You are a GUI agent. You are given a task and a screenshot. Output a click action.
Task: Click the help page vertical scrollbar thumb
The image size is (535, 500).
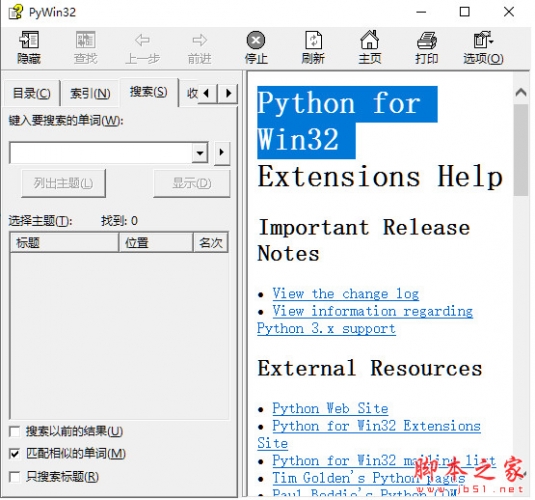(521, 150)
